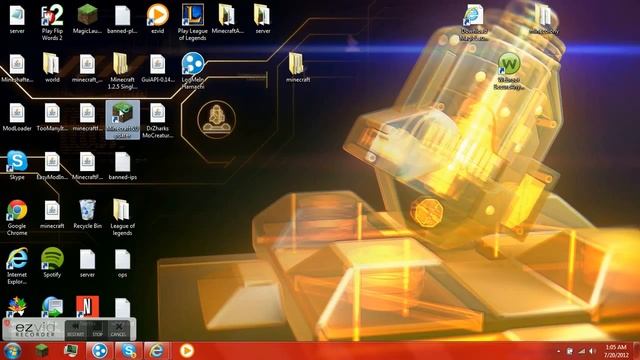The width and height of the screenshot is (640, 360).
Task: Open the volume speaker tray icon
Action: (592, 351)
